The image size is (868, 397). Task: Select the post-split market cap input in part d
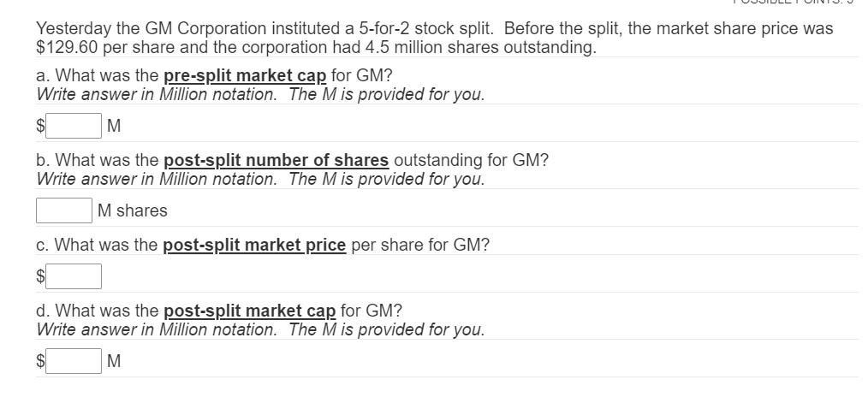click(x=74, y=361)
